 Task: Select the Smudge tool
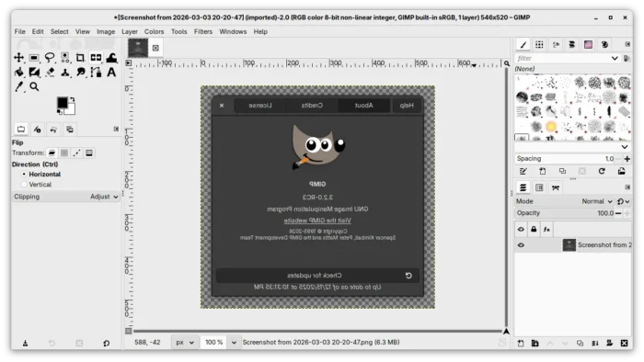click(x=81, y=73)
